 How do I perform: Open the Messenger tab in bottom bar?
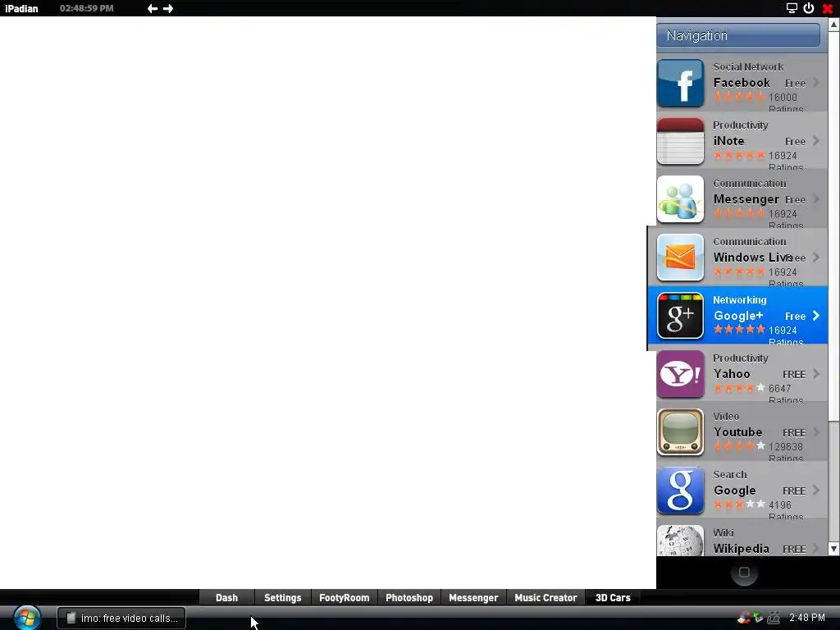(x=473, y=598)
